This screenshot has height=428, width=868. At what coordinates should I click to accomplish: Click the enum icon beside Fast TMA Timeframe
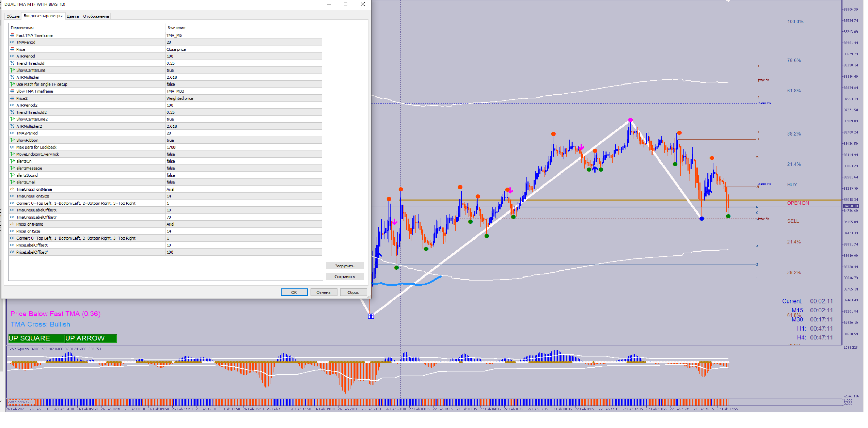12,35
